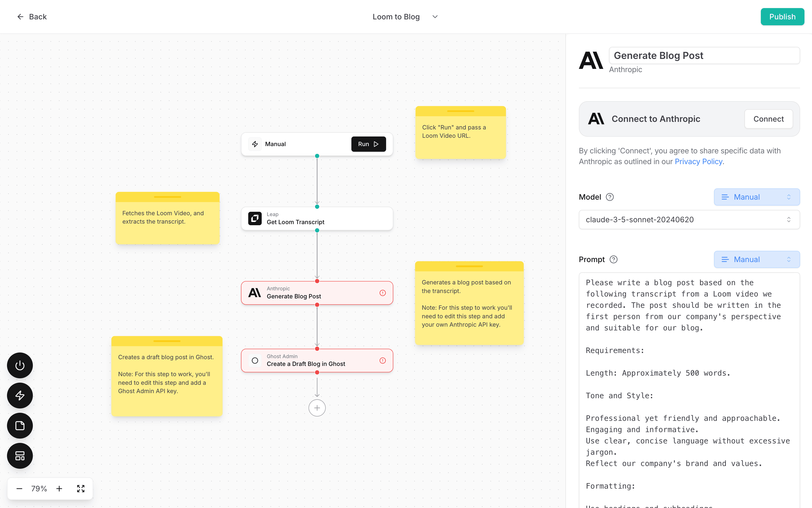This screenshot has height=508, width=812.
Task: Click the Publish button top right
Action: (x=782, y=16)
